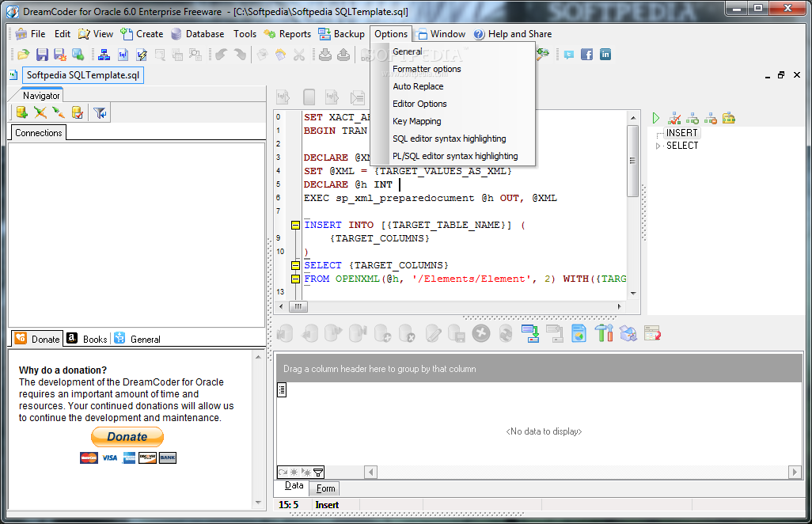Click the save-as floppy with star icon
This screenshot has width=812, height=524.
pyautogui.click(x=60, y=55)
